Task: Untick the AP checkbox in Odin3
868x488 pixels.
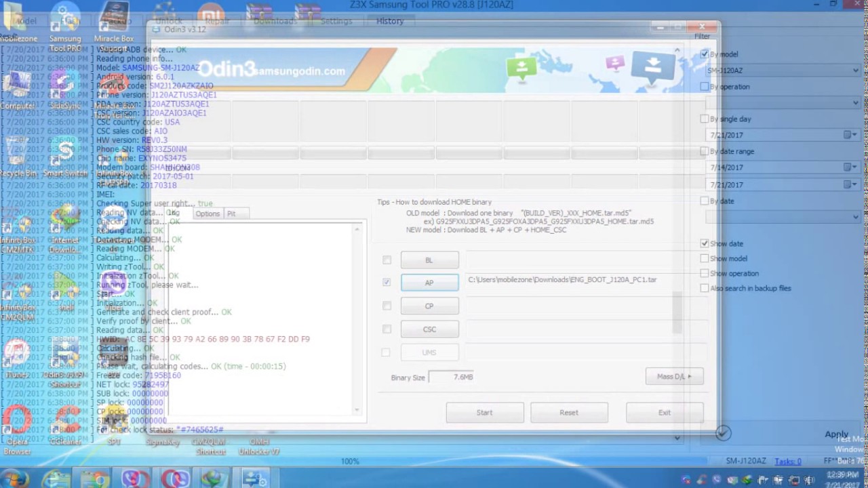Action: [x=387, y=282]
